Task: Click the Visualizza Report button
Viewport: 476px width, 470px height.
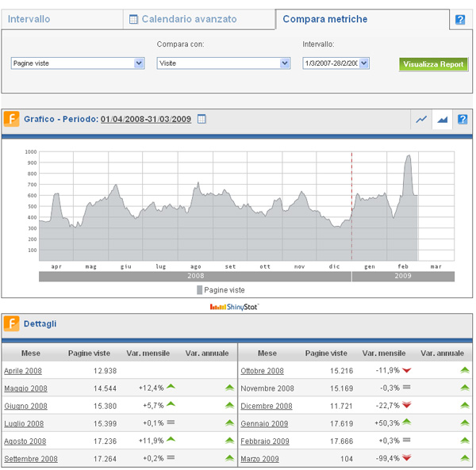Action: (433, 64)
